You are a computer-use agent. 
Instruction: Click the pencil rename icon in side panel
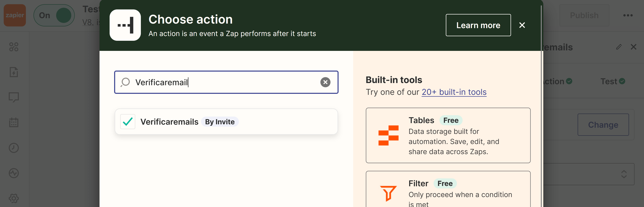619,47
